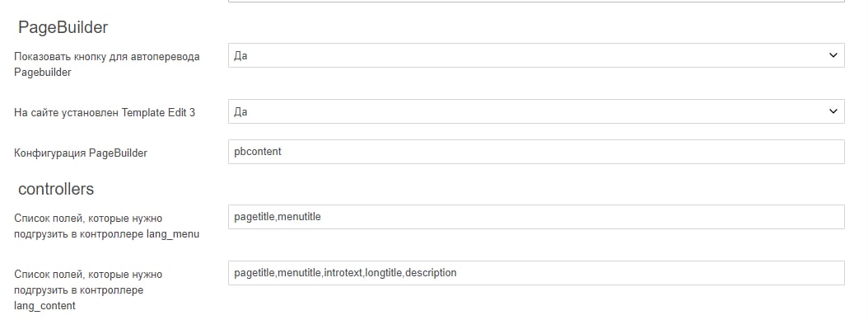Click the 'Конфигурация PageBuilder' label
Image resolution: width=868 pixels, height=320 pixels.
pos(81,153)
